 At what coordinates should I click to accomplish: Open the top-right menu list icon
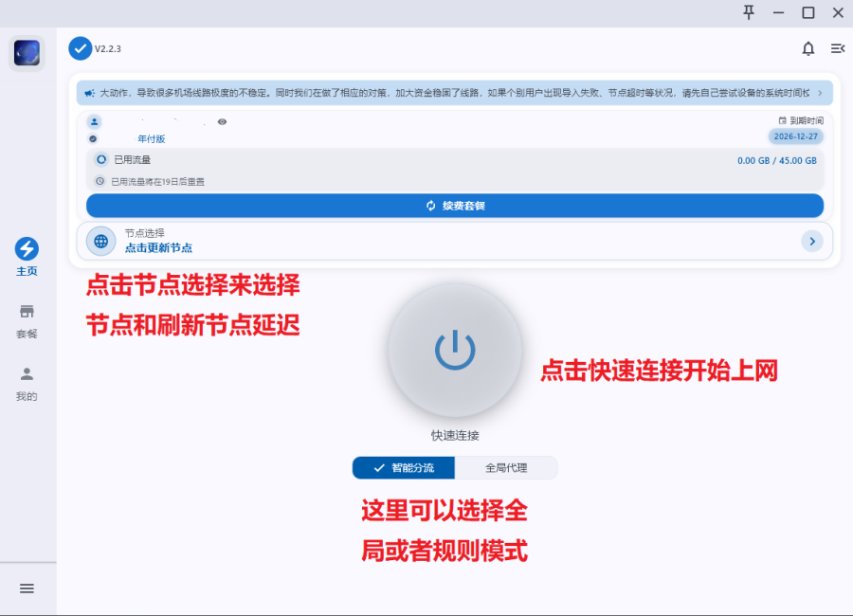click(838, 49)
